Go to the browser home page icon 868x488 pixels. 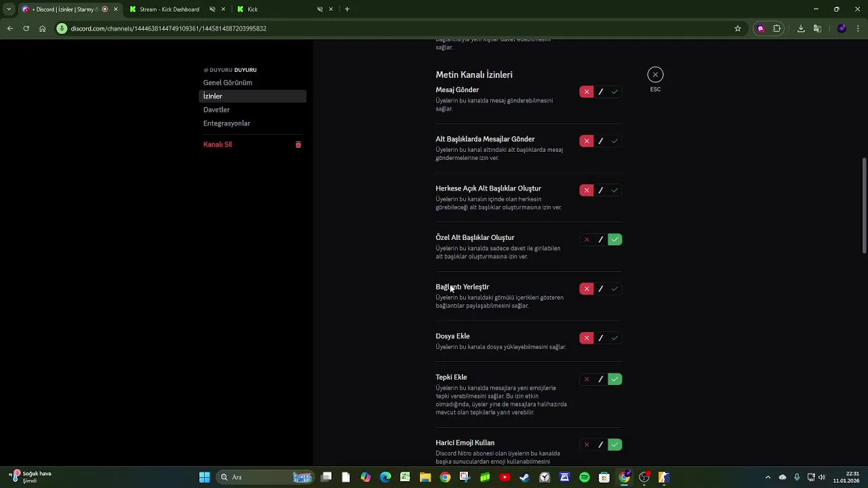42,28
